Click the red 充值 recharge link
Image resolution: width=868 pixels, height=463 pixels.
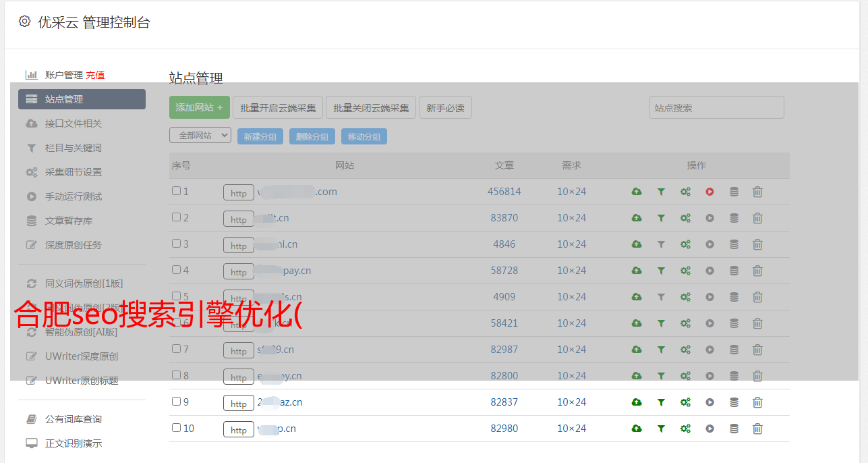pos(95,75)
